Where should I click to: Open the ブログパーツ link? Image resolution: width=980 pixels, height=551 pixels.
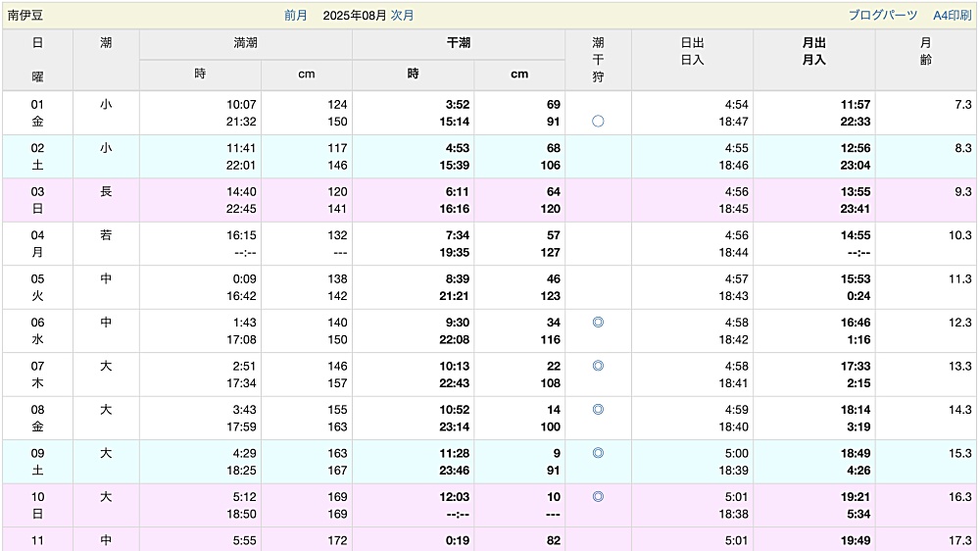pos(883,15)
